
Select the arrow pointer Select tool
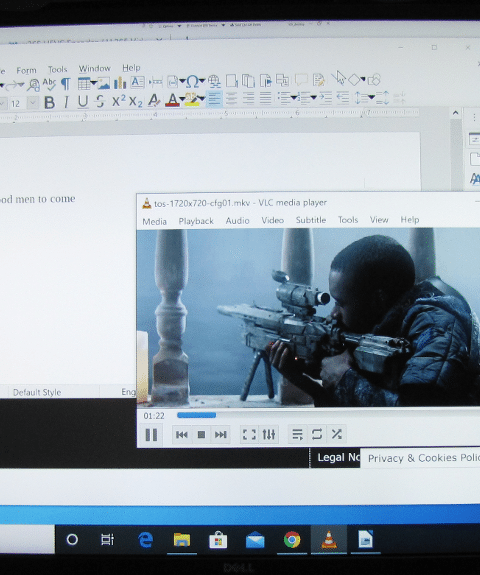[338, 78]
